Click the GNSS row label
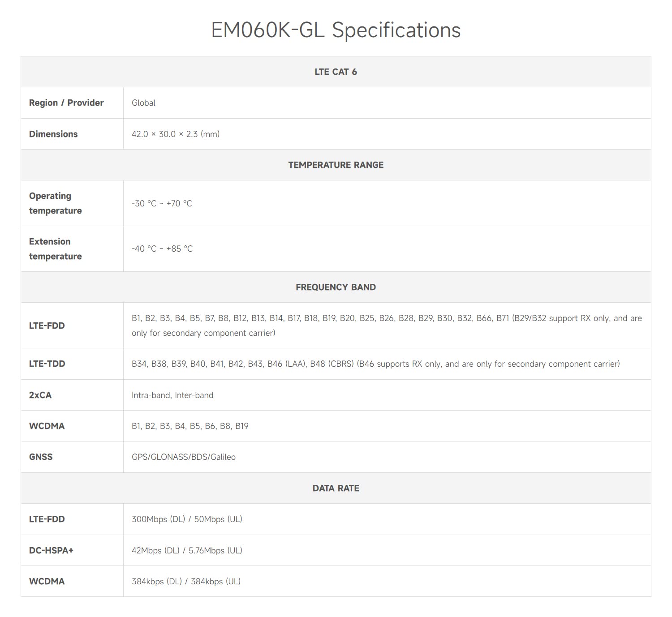Image resolution: width=672 pixels, height=617 pixels. coord(41,457)
